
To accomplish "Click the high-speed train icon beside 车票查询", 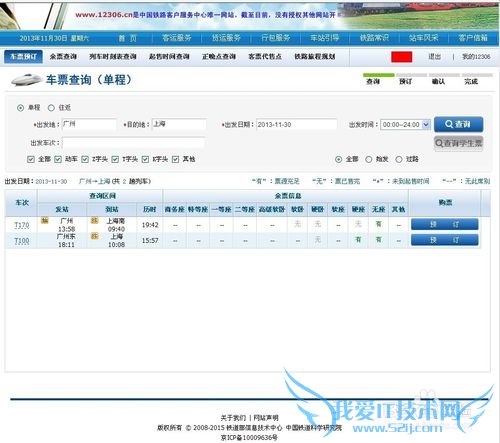I will pyautogui.click(x=26, y=80).
